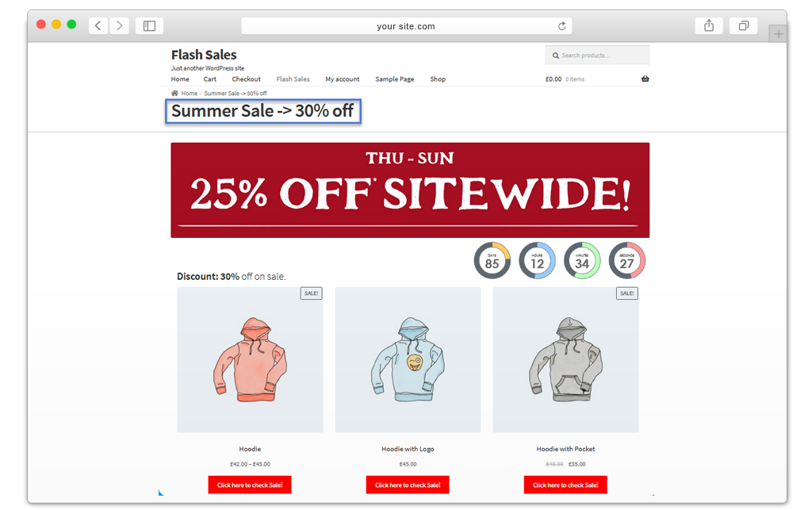
Task: Open the Shop menu item
Action: [x=438, y=79]
